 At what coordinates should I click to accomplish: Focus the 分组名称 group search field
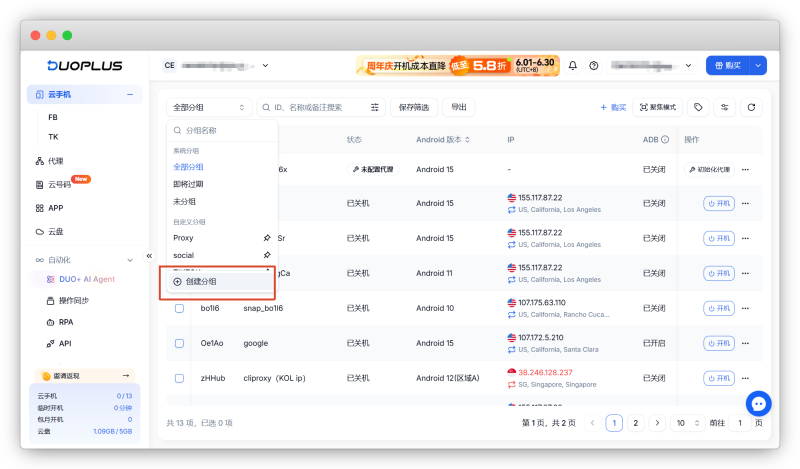[x=222, y=131]
